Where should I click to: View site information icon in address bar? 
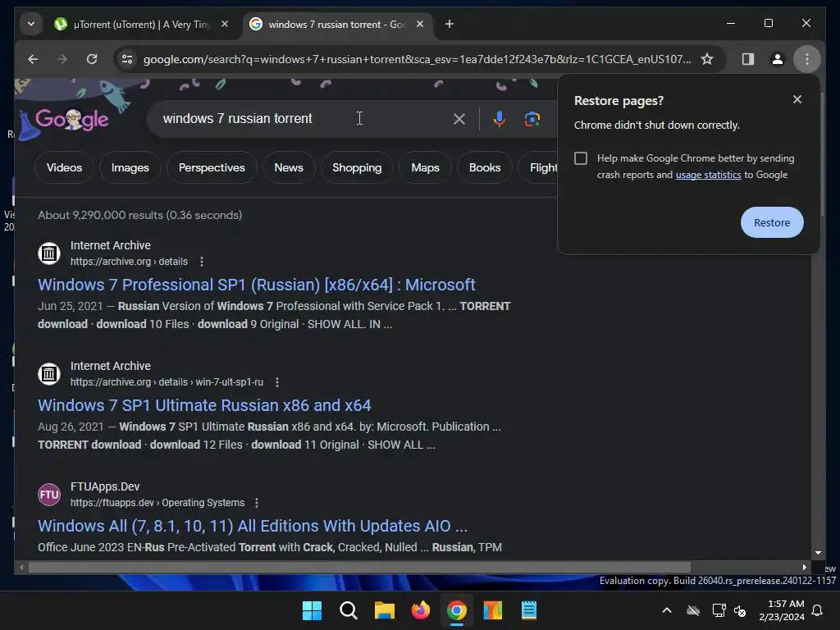[x=127, y=59]
